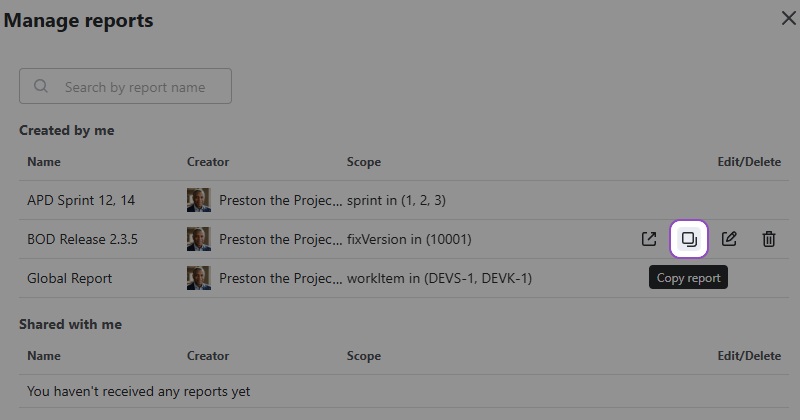Click creator avatar in BOD Release row
Screen dimensions: 800x420
click(199, 239)
